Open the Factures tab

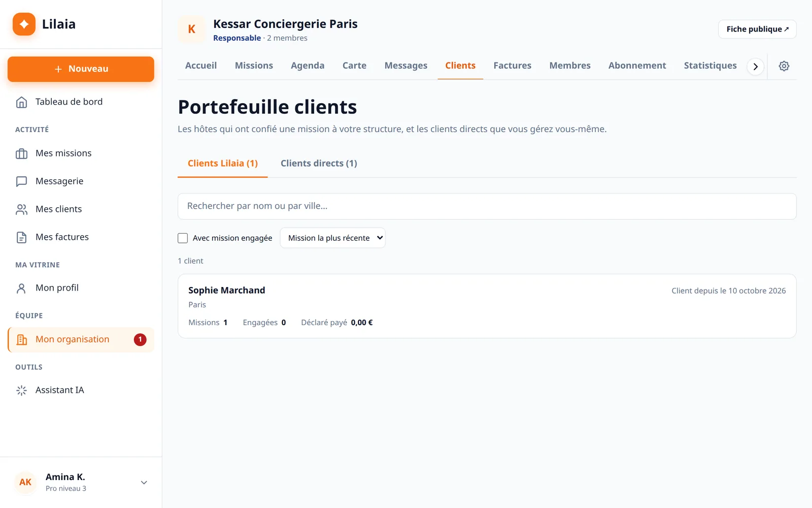[512, 66]
